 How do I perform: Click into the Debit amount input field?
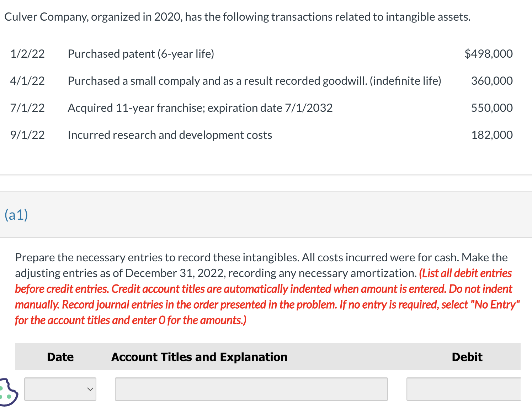point(464,389)
